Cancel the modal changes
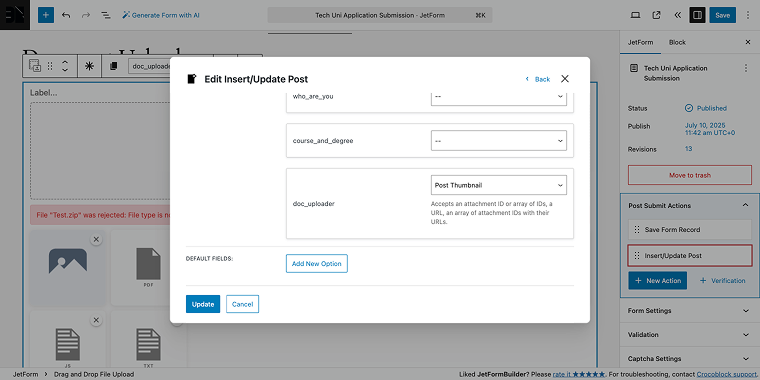The height and width of the screenshot is (380, 760). click(242, 304)
